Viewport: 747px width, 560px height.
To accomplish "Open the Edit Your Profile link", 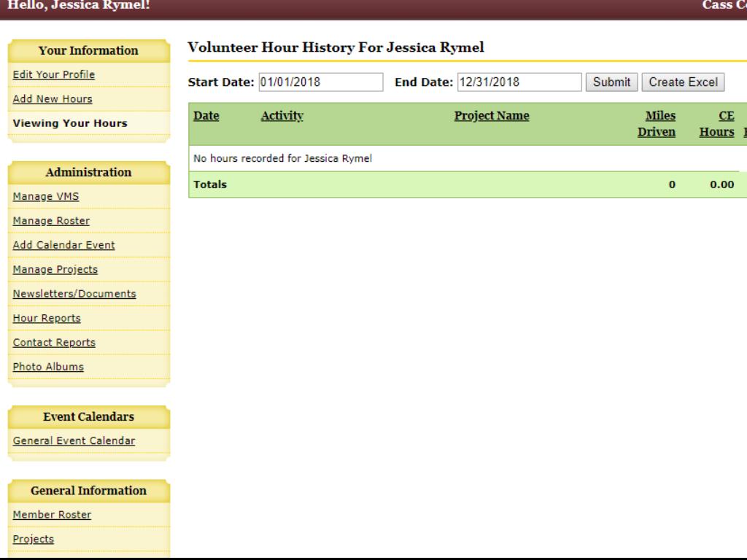I will [54, 74].
